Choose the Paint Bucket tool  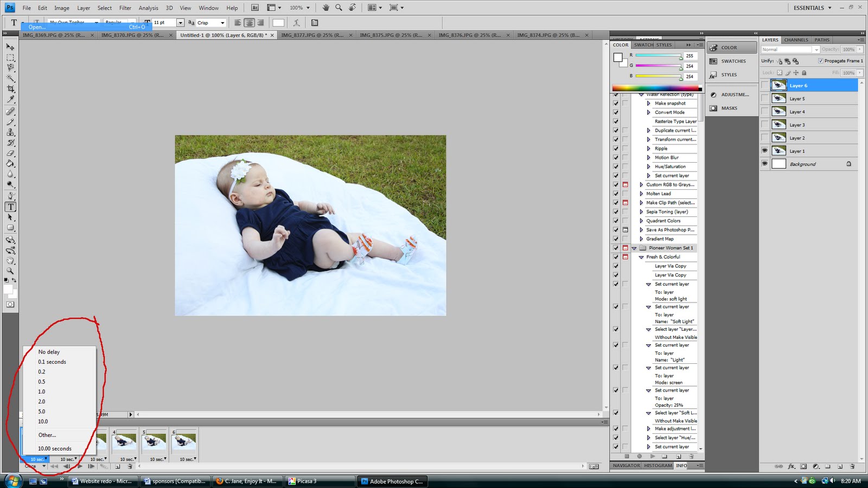10,164
